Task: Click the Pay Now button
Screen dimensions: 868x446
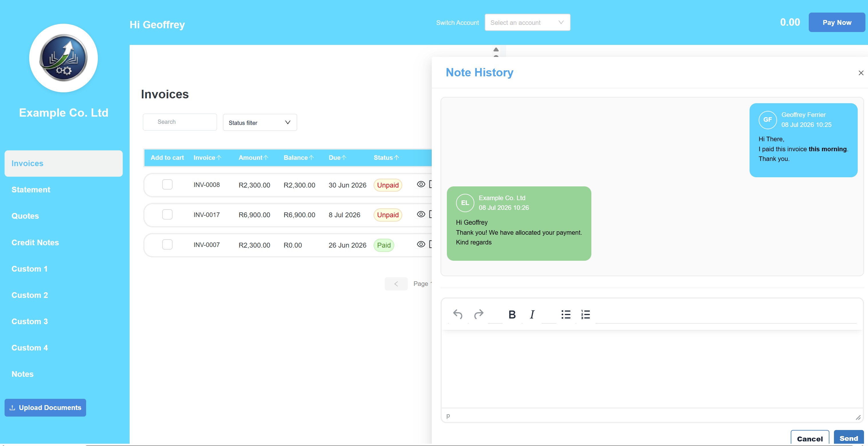Action: click(x=837, y=23)
